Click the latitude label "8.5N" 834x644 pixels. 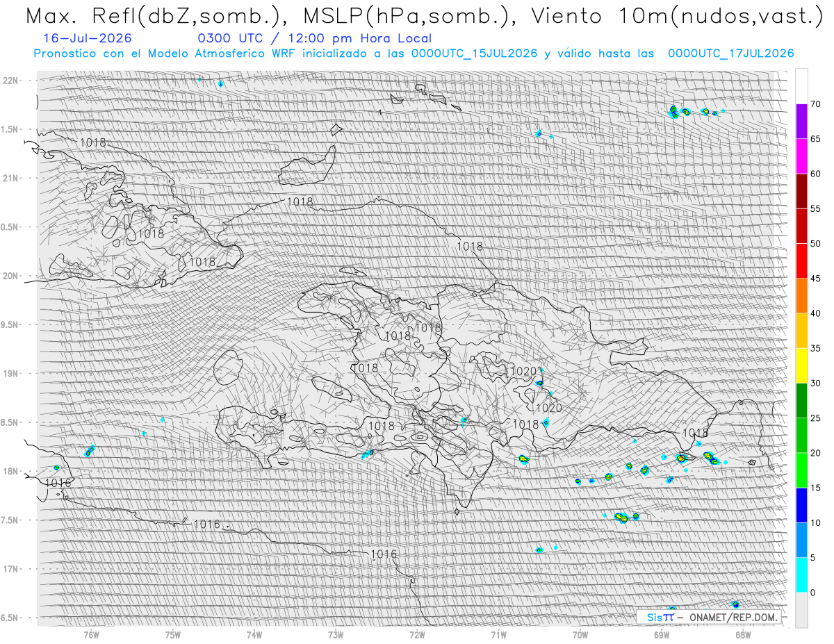point(9,422)
